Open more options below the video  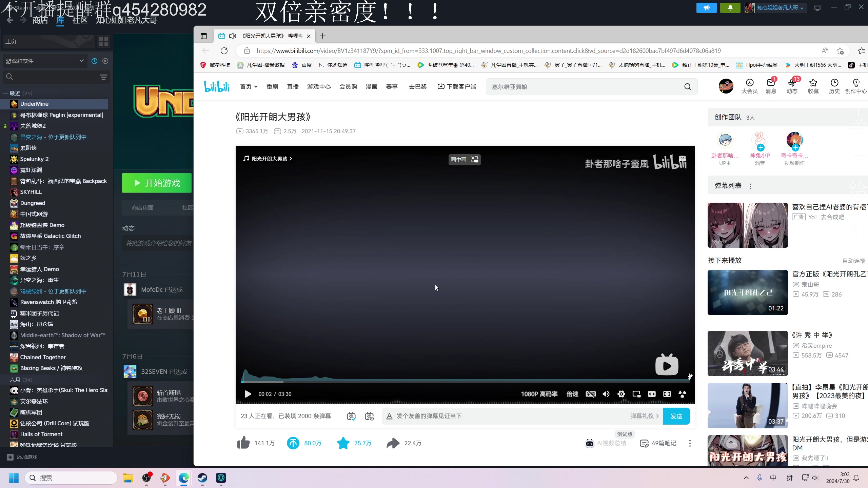[x=690, y=443]
